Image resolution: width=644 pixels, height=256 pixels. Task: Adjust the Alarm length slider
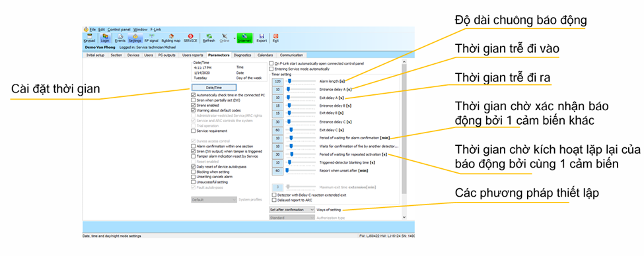click(289, 81)
